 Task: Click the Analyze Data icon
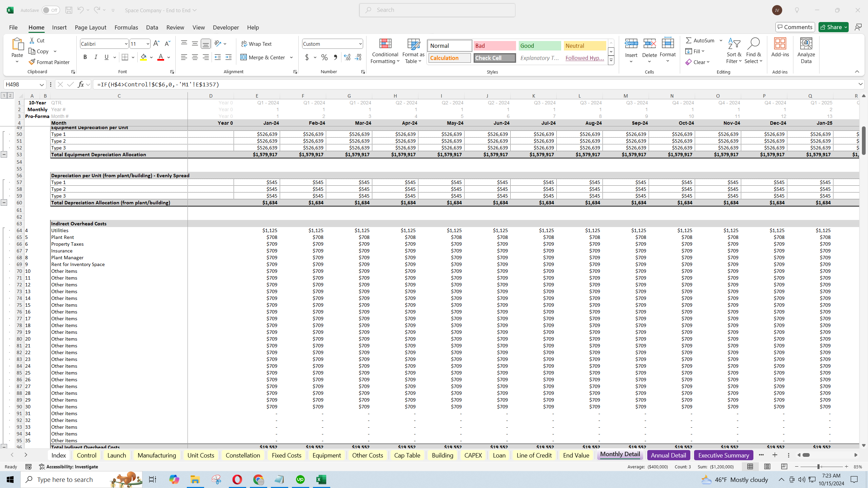point(806,44)
